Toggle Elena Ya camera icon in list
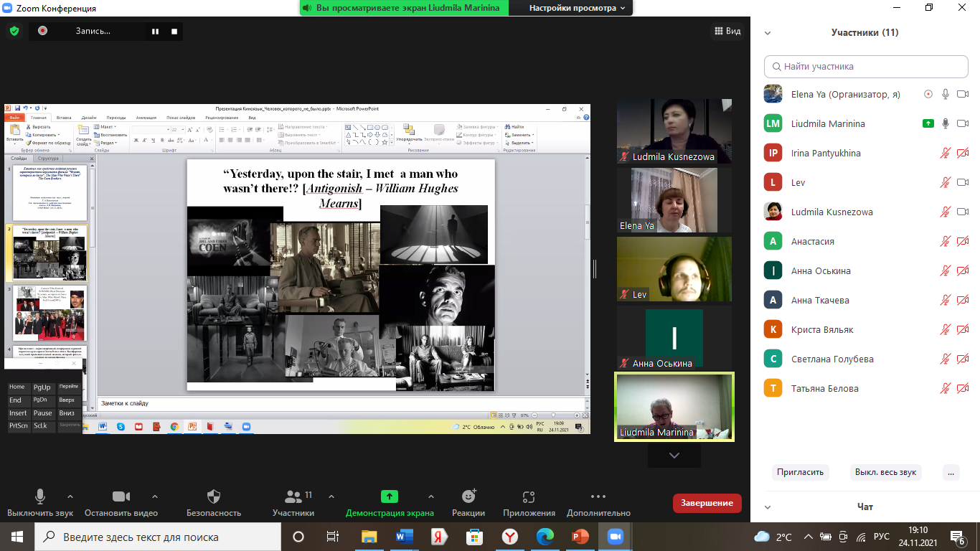Viewport: 980px width, 551px height. 963,94
